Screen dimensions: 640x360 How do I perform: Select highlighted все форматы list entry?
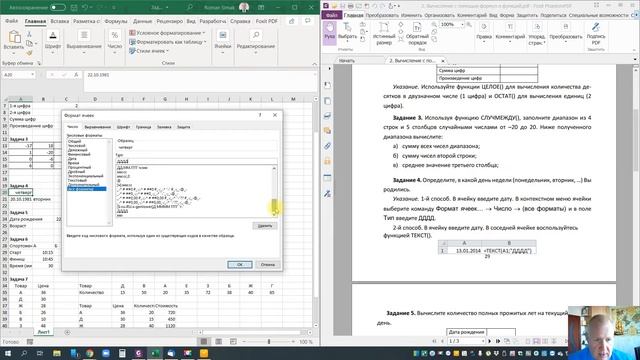click(x=87, y=189)
